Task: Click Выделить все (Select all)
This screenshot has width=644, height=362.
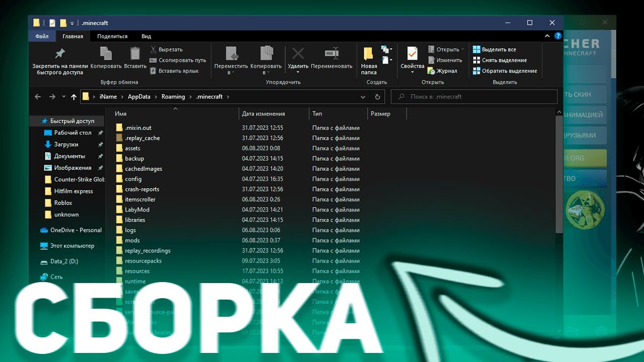Action: (x=495, y=50)
